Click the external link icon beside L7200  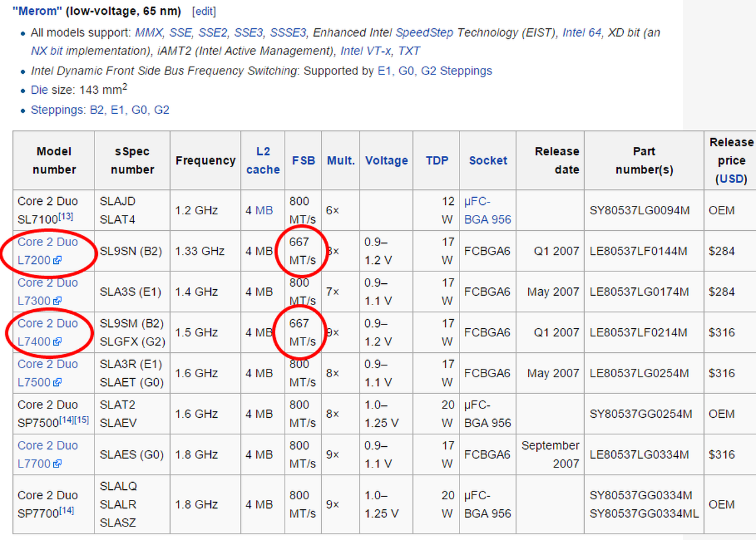point(57,260)
